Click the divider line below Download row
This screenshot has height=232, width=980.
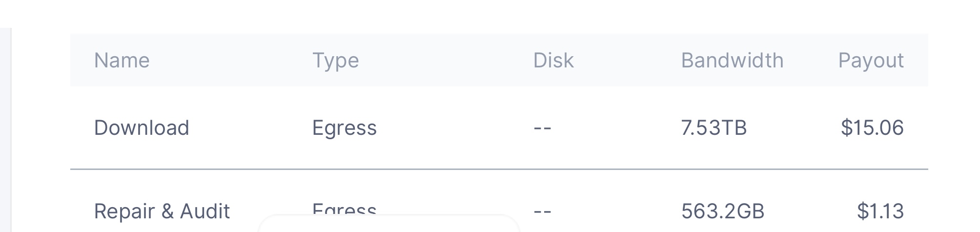pyautogui.click(x=499, y=169)
